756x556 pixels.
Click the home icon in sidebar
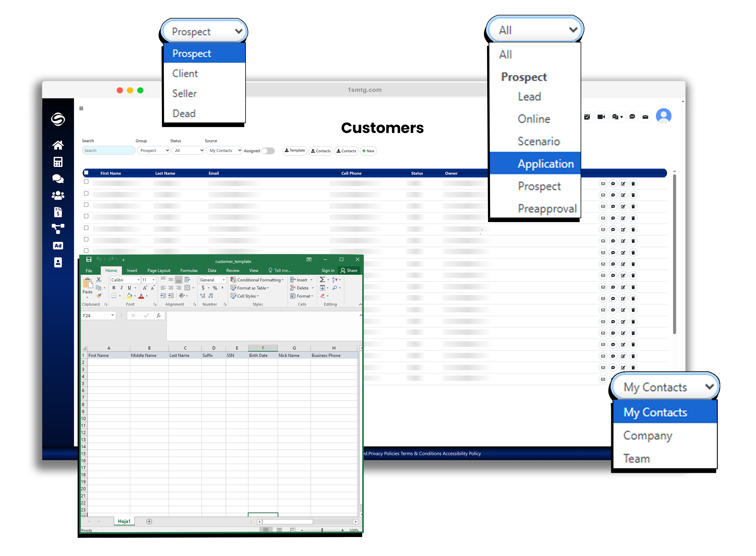[58, 145]
